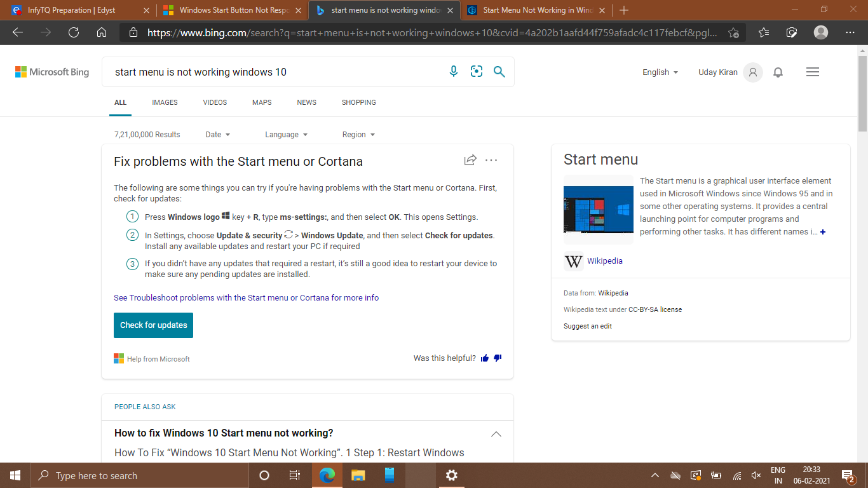868x488 pixels.
Task: Click the Microsoft Bing logo
Action: point(52,72)
